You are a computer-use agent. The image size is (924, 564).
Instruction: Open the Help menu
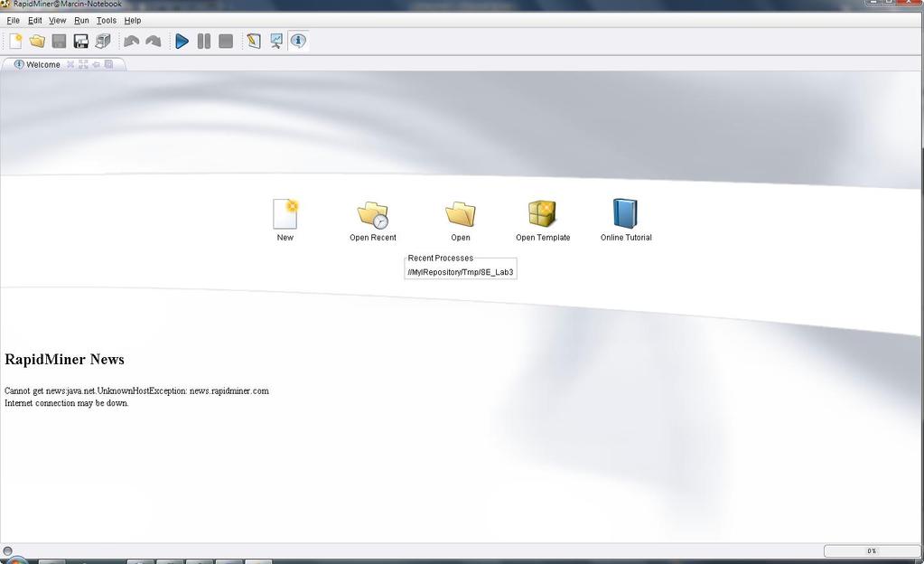point(133,20)
